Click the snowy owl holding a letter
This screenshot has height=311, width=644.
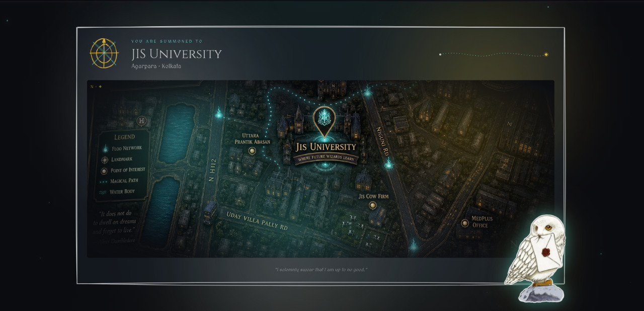click(x=536, y=258)
